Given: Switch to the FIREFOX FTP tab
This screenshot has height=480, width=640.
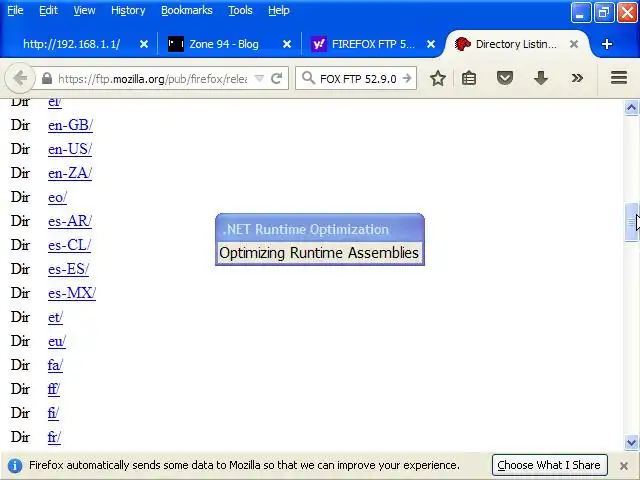Looking at the screenshot, I should pos(372,44).
